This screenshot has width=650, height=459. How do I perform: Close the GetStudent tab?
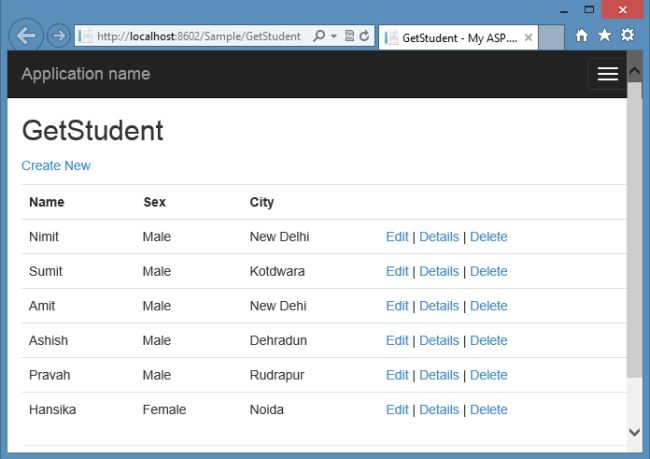528,38
